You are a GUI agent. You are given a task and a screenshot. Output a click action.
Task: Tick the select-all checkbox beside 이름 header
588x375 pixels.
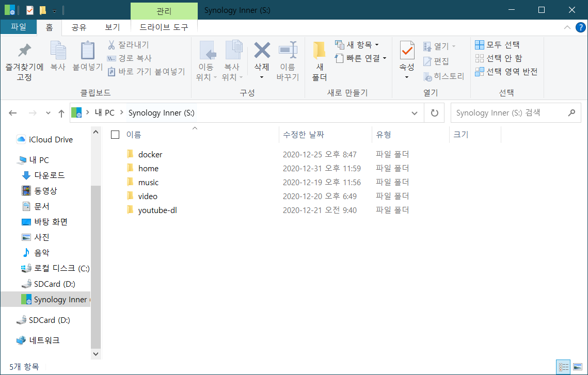115,135
